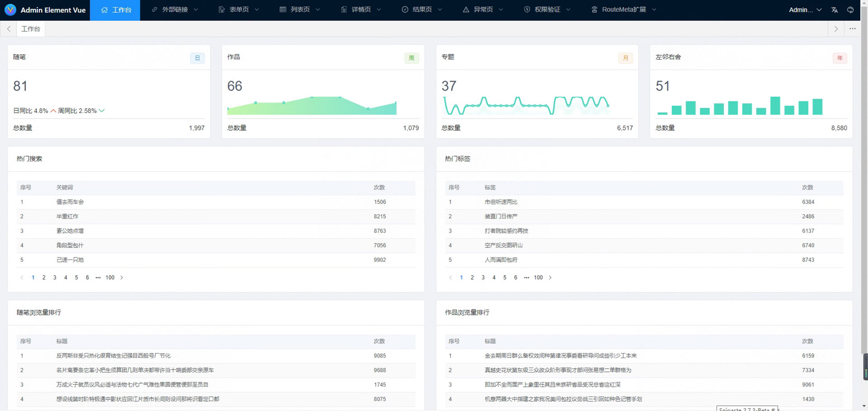Go to page 6 in 热门标签 pagination
The height and width of the screenshot is (411, 868).
(515, 278)
